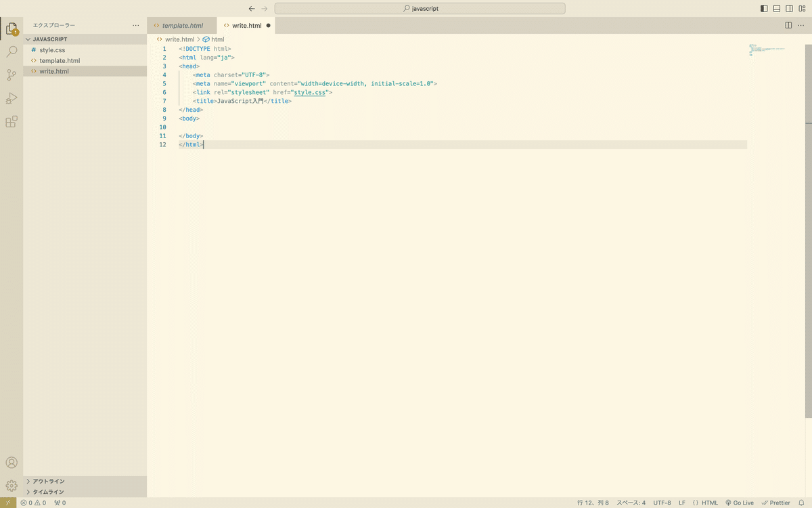Image resolution: width=812 pixels, height=508 pixels.
Task: Click the <html lang="ja"> line
Action: click(x=206, y=58)
